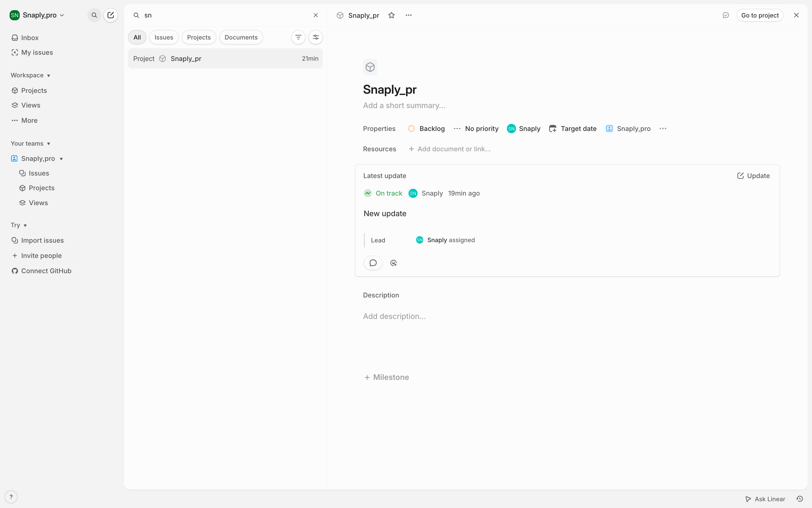Open the Snaply,pro workspace switcher dropdown
Image resolution: width=812 pixels, height=508 pixels.
coord(37,15)
